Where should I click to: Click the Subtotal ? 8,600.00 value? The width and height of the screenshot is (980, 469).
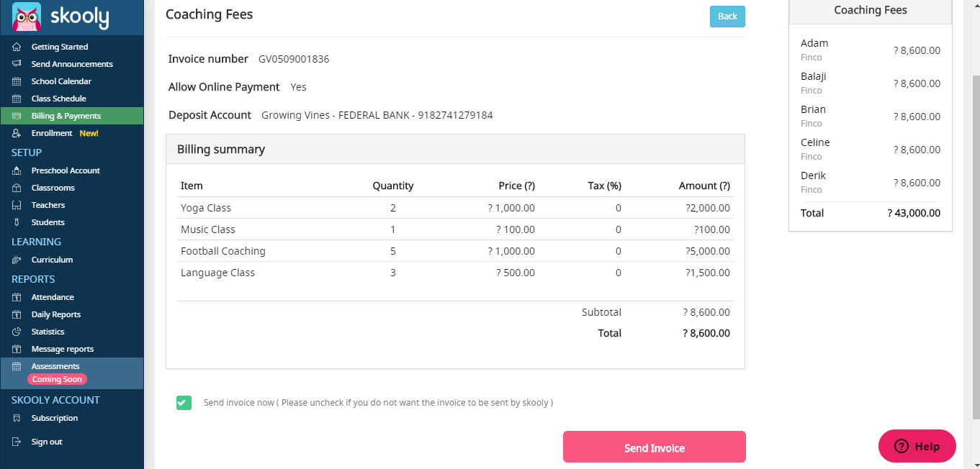point(706,312)
